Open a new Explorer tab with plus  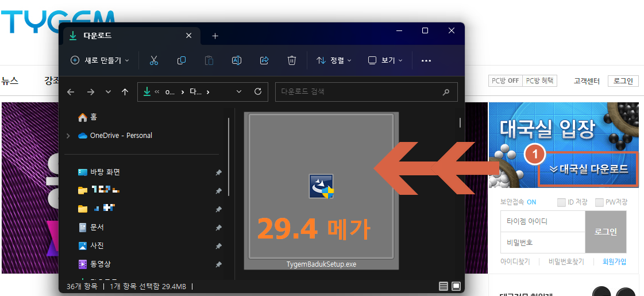(x=215, y=36)
